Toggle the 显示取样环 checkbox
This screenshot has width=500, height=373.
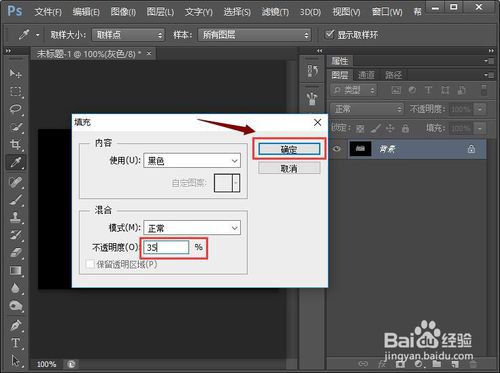[x=329, y=34]
